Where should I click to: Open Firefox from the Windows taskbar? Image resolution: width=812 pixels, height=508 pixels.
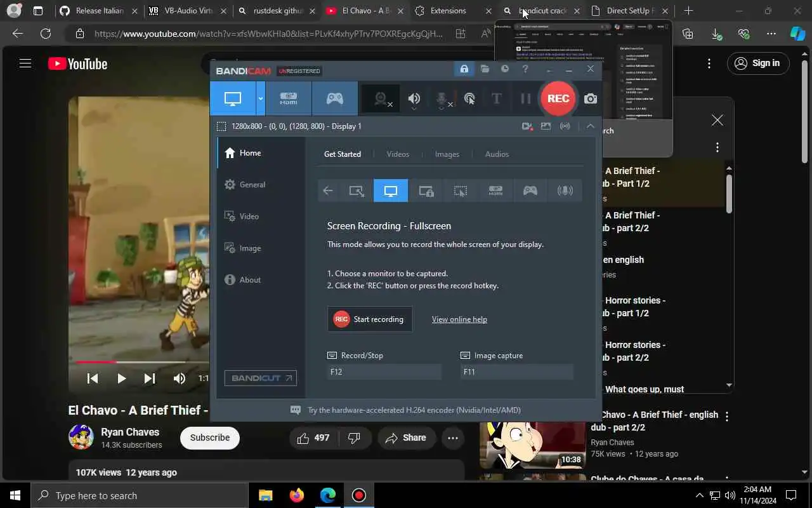[296, 495]
